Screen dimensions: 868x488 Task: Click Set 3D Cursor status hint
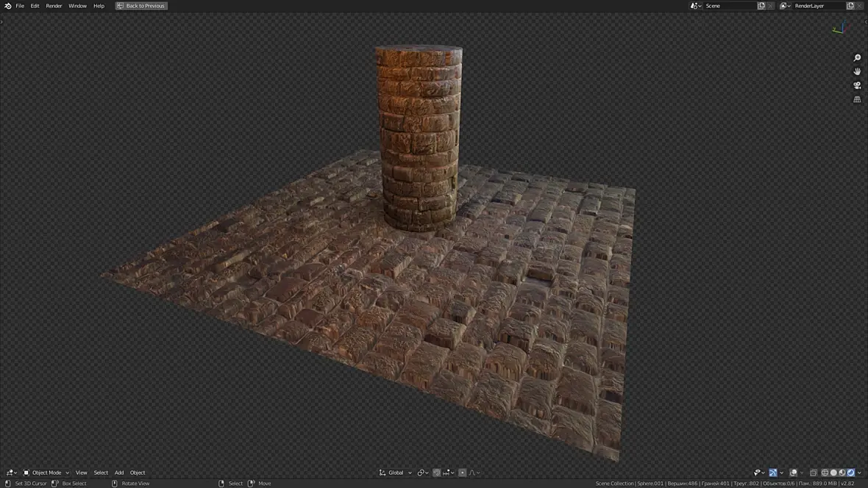click(31, 484)
